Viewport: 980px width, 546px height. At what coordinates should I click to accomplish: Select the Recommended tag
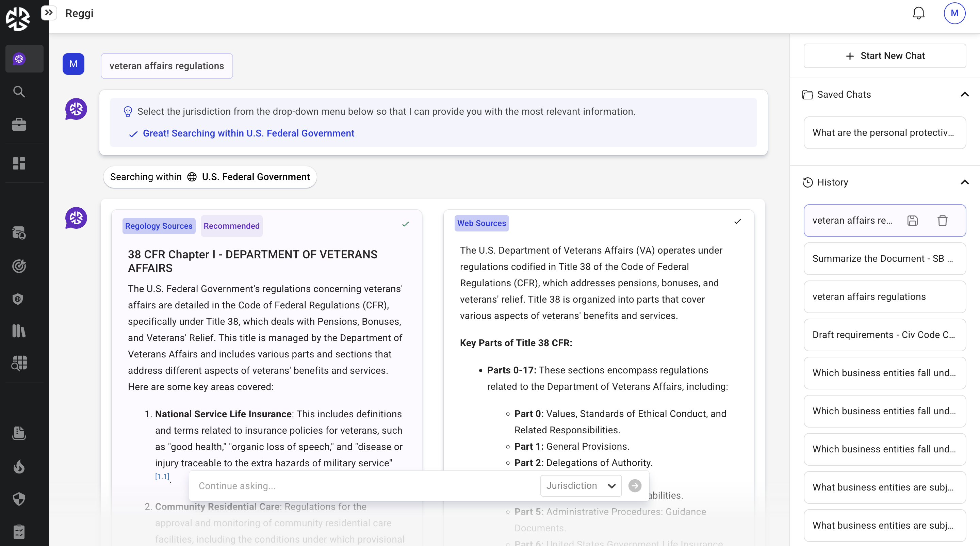(231, 226)
